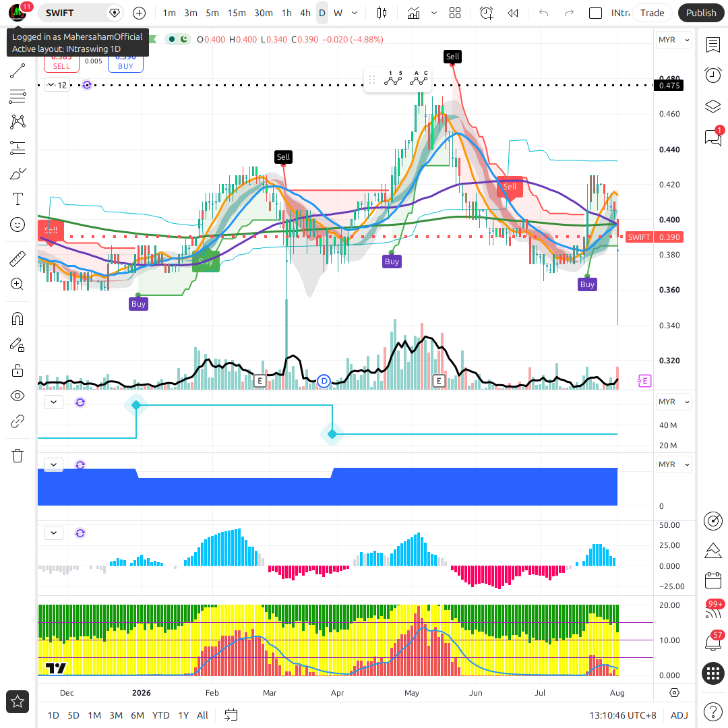728x728 pixels.
Task: Expand the interval list dropdown
Action: (x=355, y=13)
